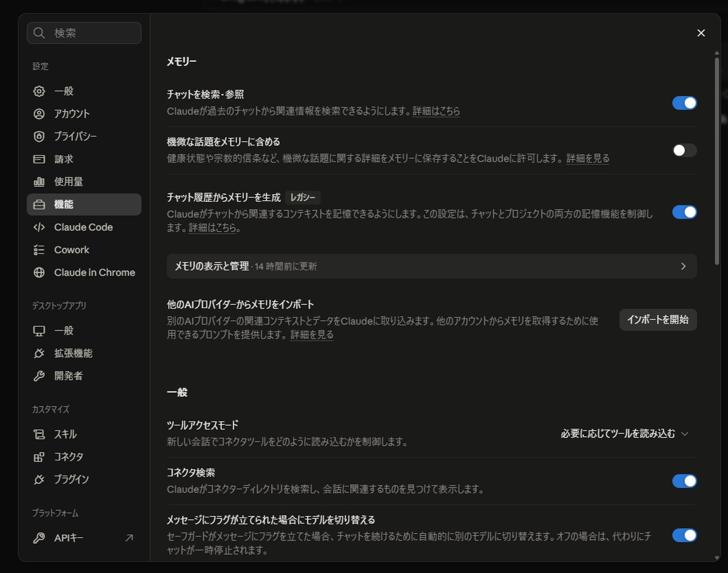
Task: Open ツールアクセスモード dropdown
Action: (625, 434)
